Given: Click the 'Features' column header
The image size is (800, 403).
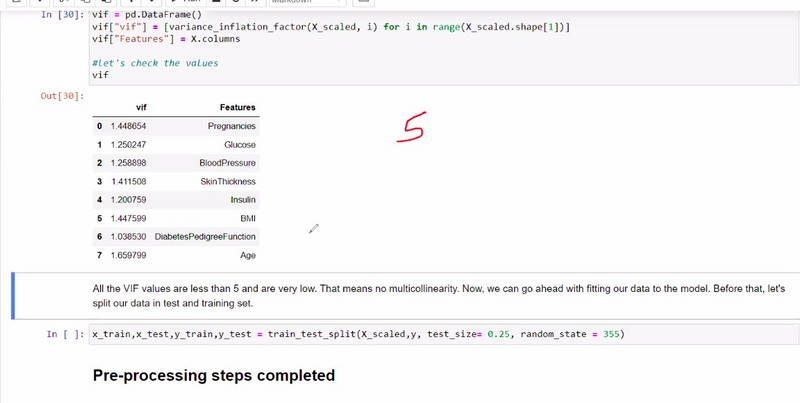Looking at the screenshot, I should point(237,107).
